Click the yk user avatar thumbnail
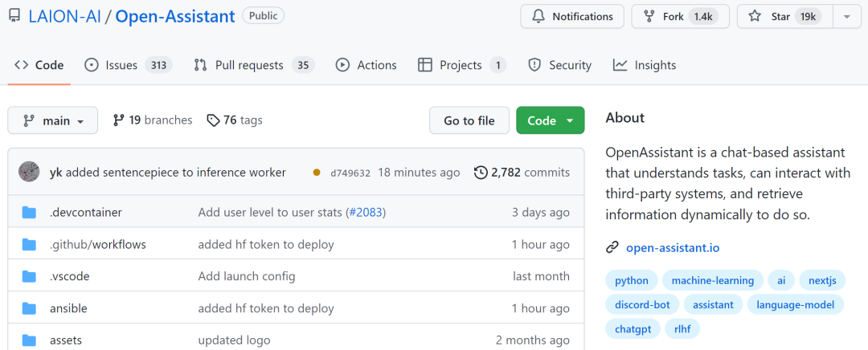Viewport: 868px width, 350px height. coord(30,172)
